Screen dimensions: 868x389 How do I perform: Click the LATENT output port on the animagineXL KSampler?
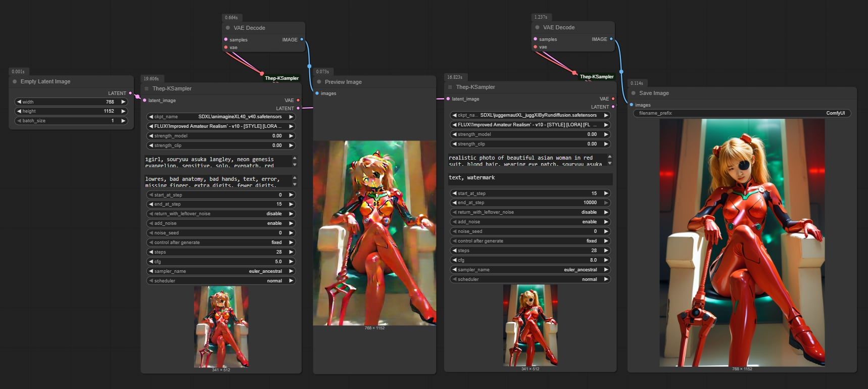point(298,108)
